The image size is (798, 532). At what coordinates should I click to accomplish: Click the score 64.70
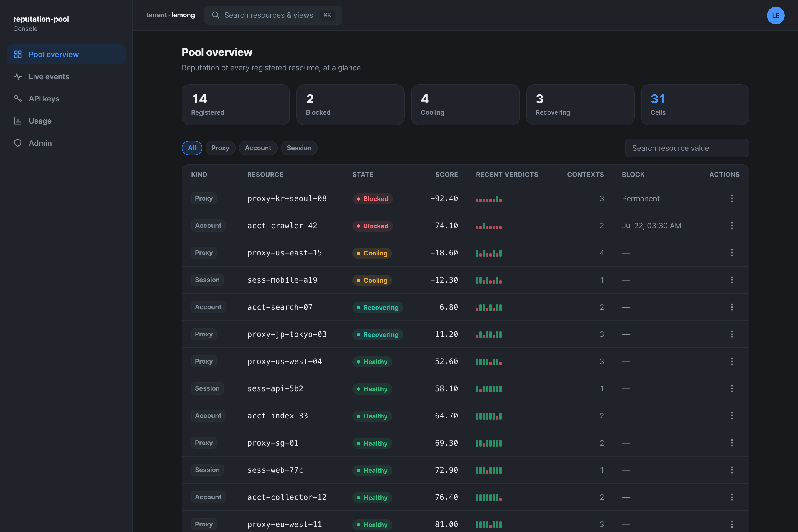(446, 416)
